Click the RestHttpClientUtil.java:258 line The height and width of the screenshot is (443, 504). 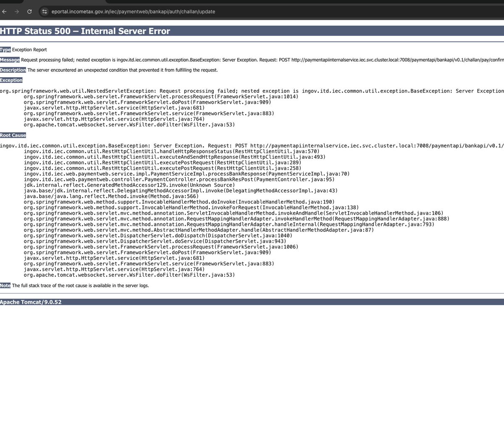coord(163,168)
